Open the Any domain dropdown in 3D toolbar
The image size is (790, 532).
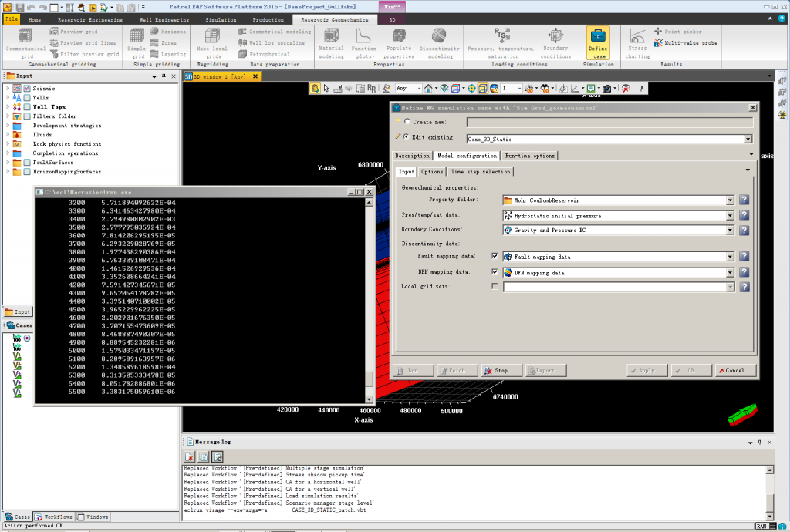point(409,88)
